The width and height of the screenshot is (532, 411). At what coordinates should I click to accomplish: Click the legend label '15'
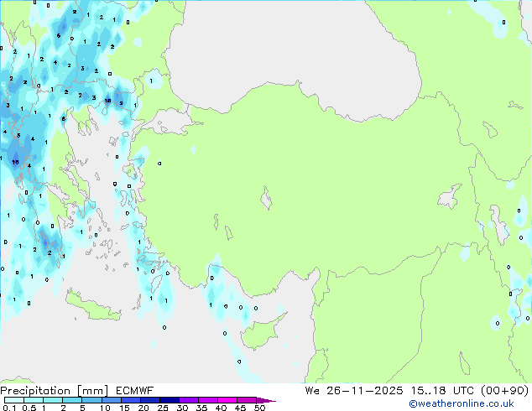click(x=124, y=408)
